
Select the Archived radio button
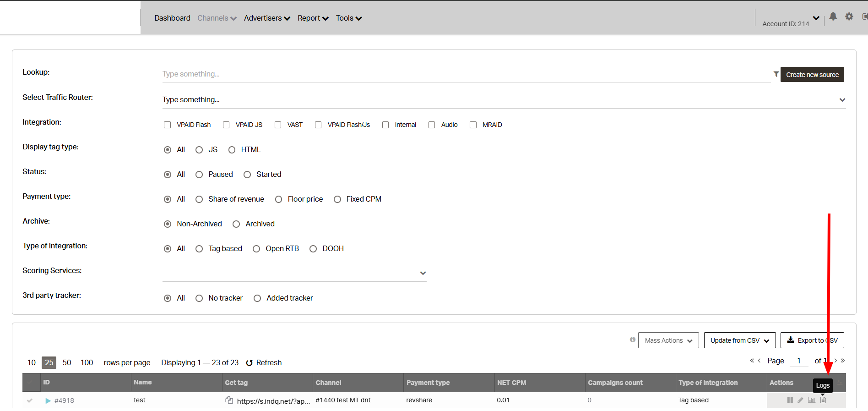(x=236, y=224)
